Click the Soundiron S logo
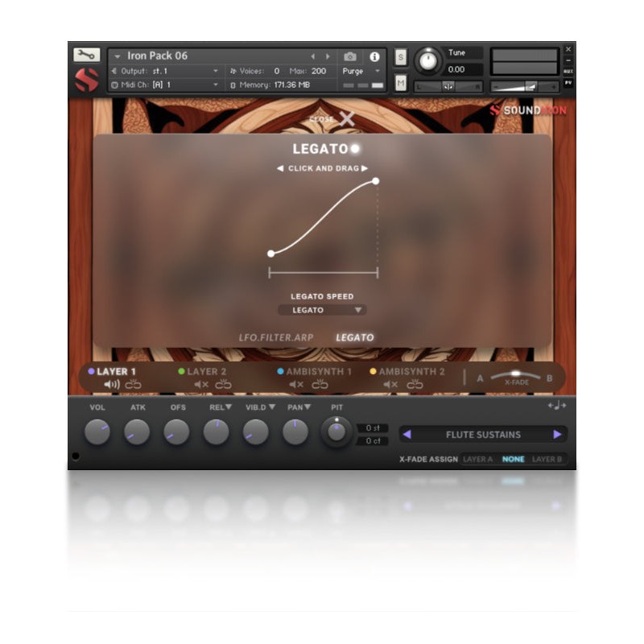This screenshot has width=644, height=644. pyautogui.click(x=87, y=79)
